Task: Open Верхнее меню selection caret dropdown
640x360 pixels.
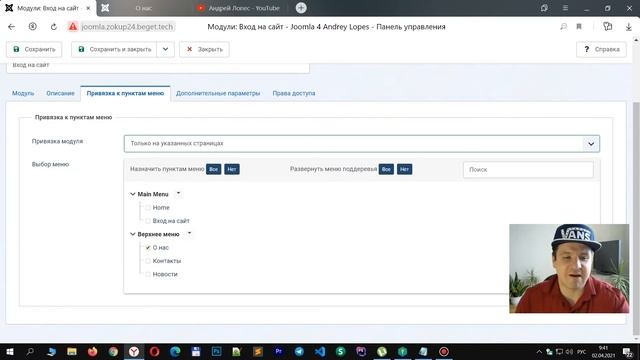Action: click(189, 233)
